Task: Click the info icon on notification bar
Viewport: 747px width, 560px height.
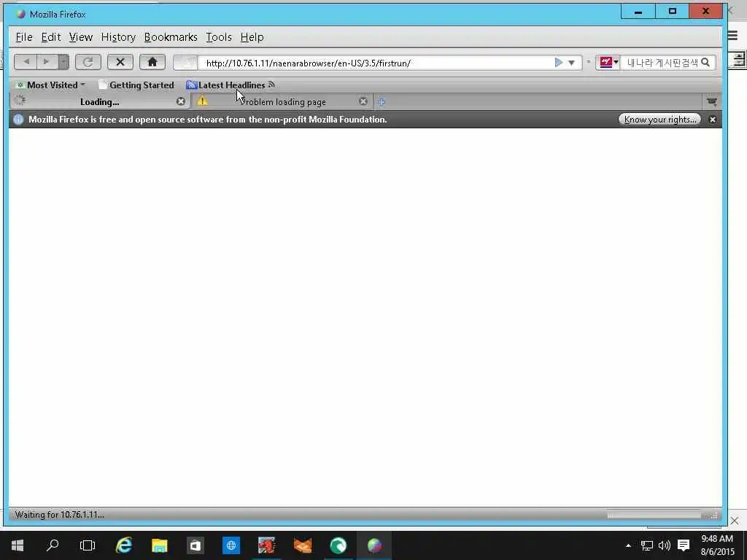Action: click(x=18, y=120)
